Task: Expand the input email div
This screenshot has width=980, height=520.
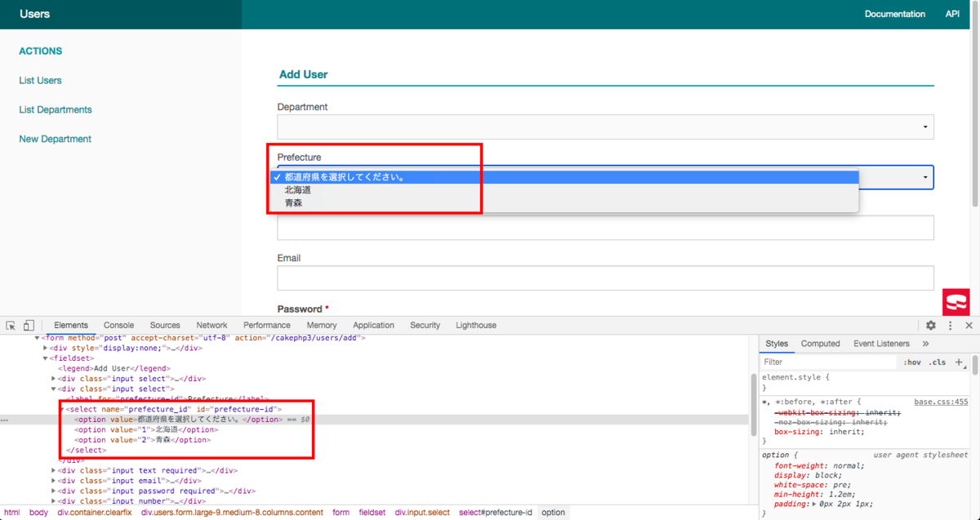Action: point(54,481)
